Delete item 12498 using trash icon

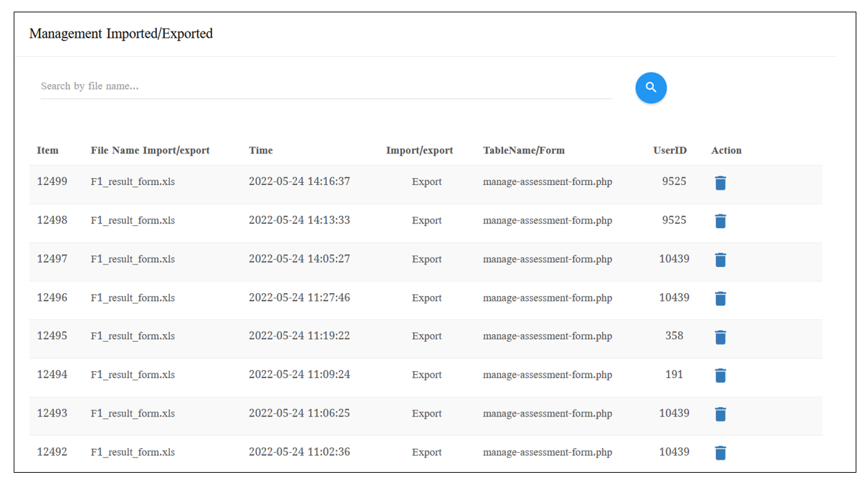pos(720,221)
